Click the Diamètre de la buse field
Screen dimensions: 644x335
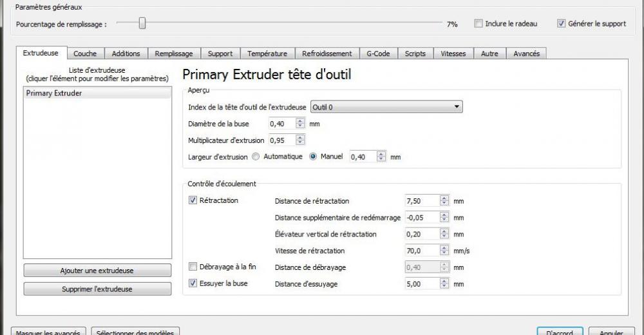[x=282, y=124]
